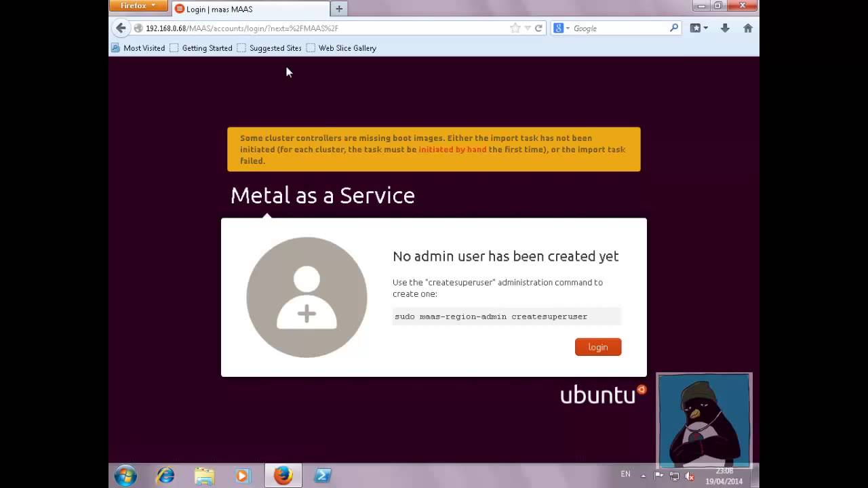Click 'No admin user has been created yet'

tap(506, 256)
